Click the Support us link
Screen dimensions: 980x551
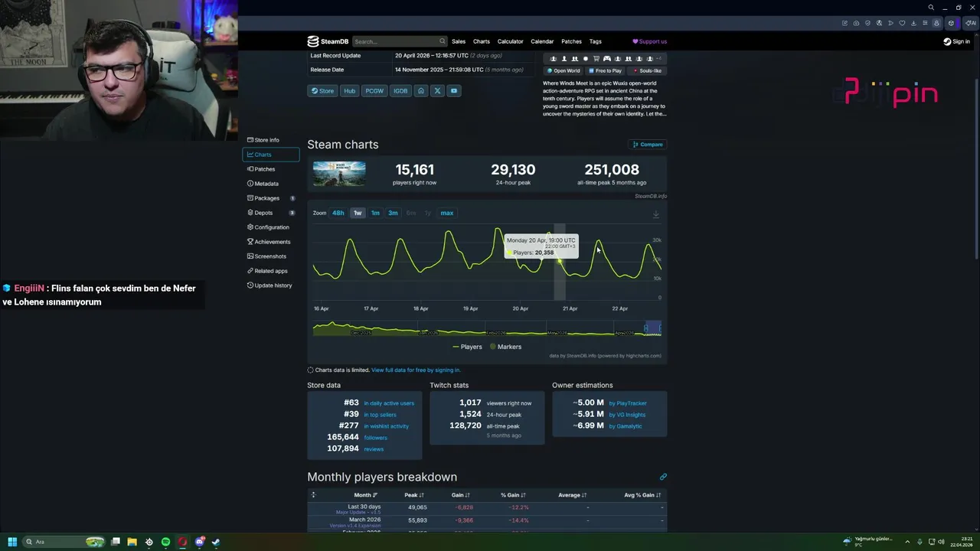[649, 41]
